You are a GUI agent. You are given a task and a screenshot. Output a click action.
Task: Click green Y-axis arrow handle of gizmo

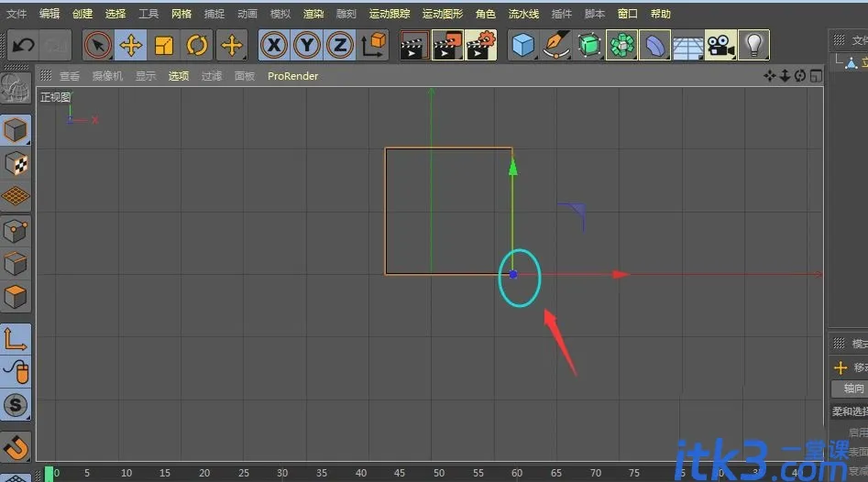512,167
